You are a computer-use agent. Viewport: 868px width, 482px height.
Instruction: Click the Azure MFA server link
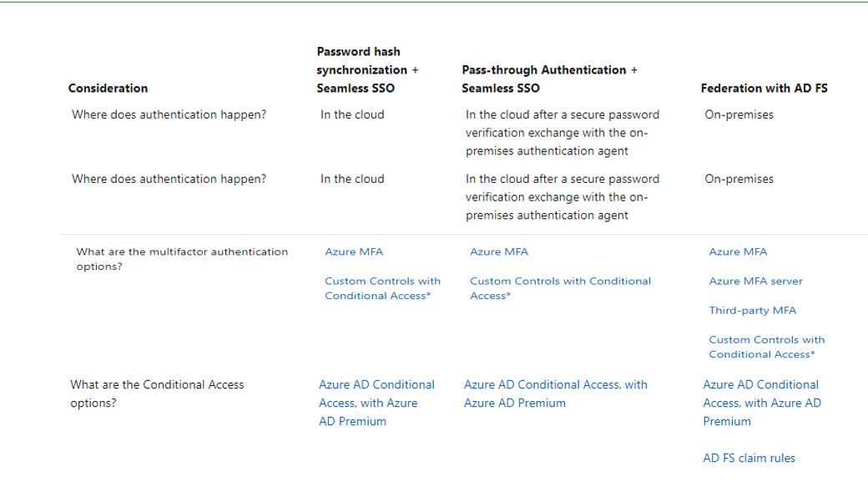[x=755, y=281]
